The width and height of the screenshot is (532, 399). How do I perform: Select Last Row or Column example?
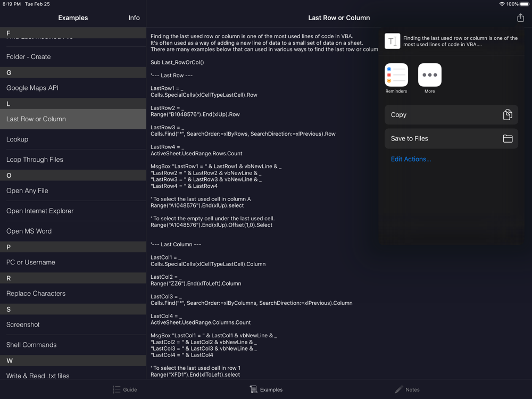click(x=73, y=119)
